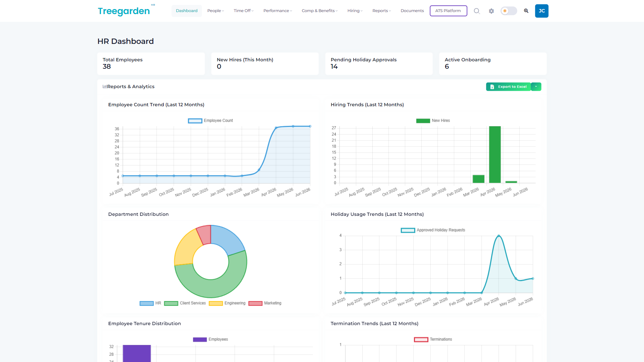644x362 pixels.
Task: Click the 'HR Dashboard' page title
Action: (125, 41)
